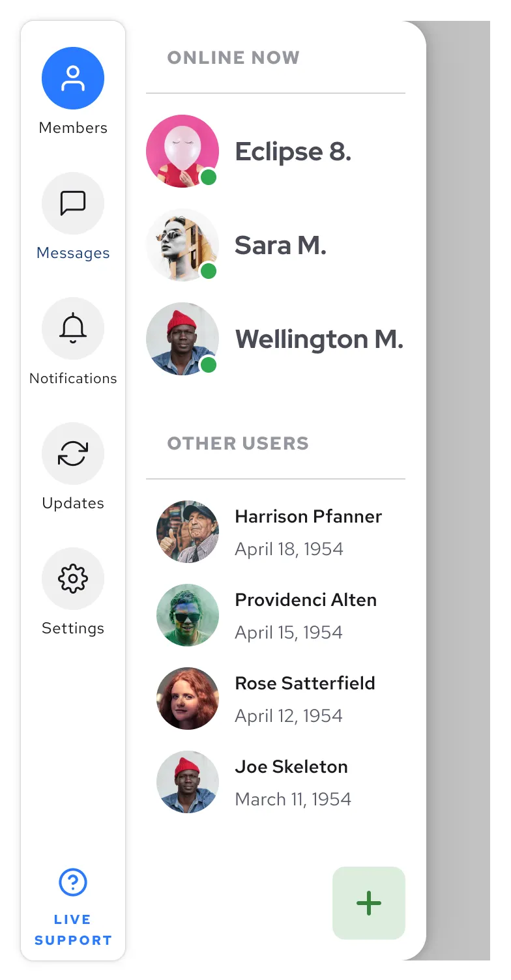
Task: Click Eclipse 8.'s balloon avatar
Action: pos(182,151)
